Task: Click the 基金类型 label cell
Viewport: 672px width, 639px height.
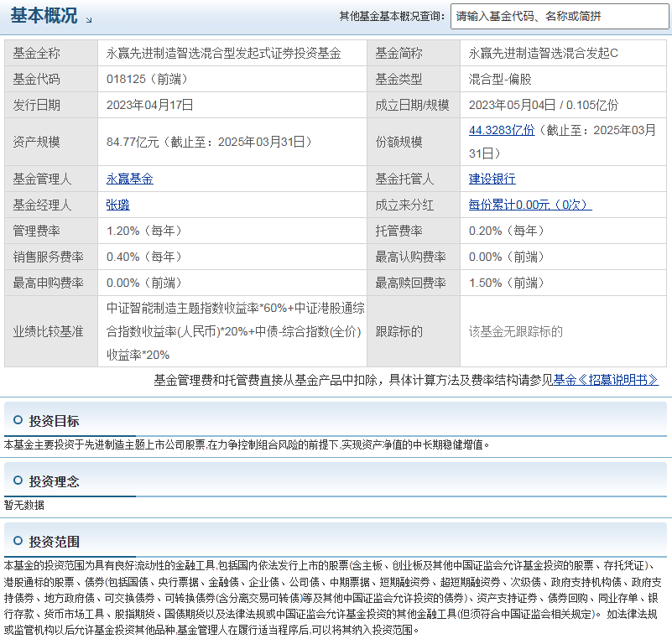Action: (414, 79)
